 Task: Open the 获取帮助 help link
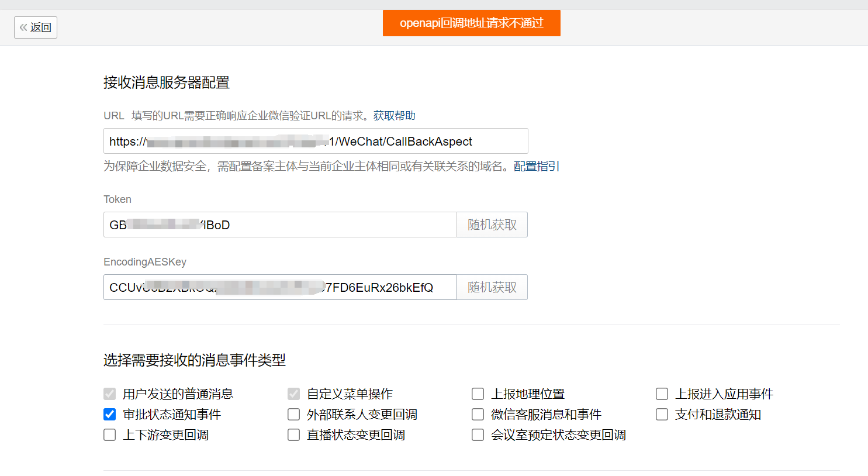pos(395,116)
